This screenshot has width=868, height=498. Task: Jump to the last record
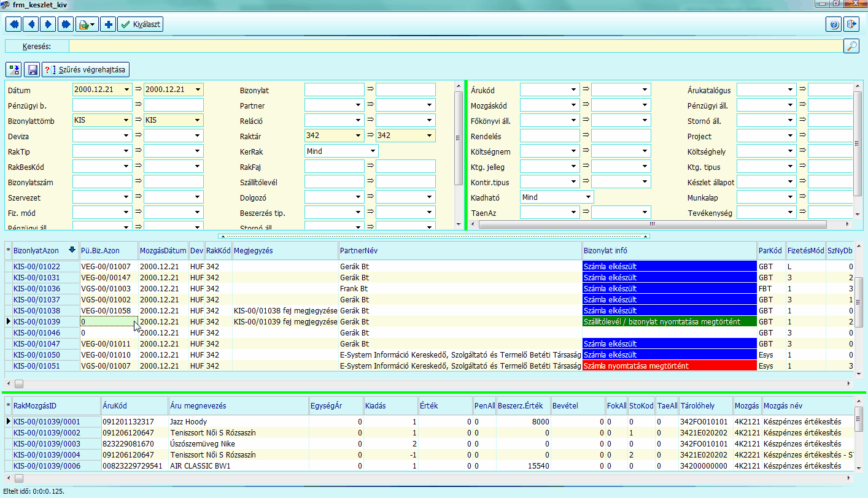[x=65, y=25]
